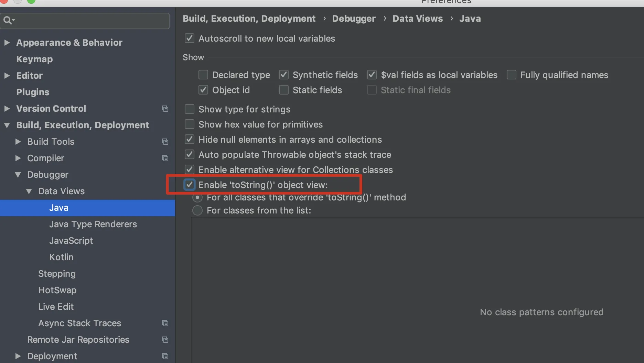Open Java Type Renderers settings
Image resolution: width=644 pixels, height=363 pixels.
93,224
